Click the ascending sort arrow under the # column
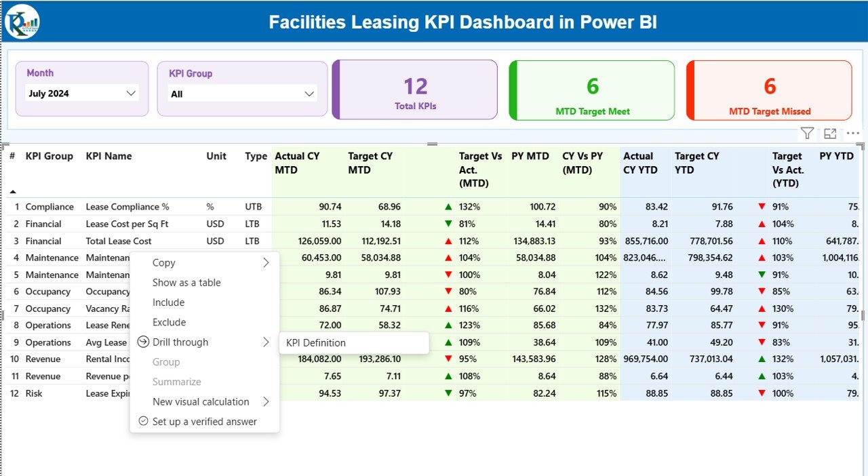The height and width of the screenshot is (476, 868). (x=12, y=191)
